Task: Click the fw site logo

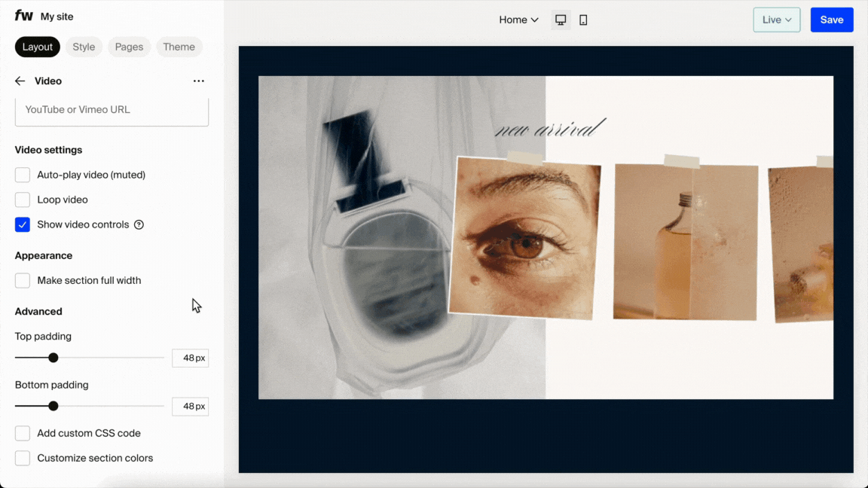Action: tap(23, 15)
